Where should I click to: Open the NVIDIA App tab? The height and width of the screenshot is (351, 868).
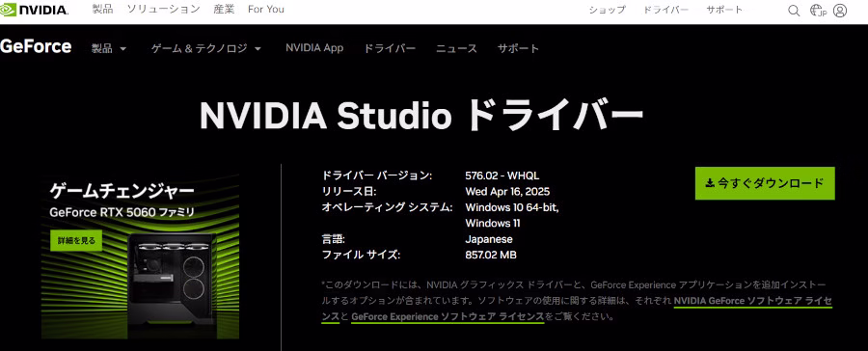[314, 48]
